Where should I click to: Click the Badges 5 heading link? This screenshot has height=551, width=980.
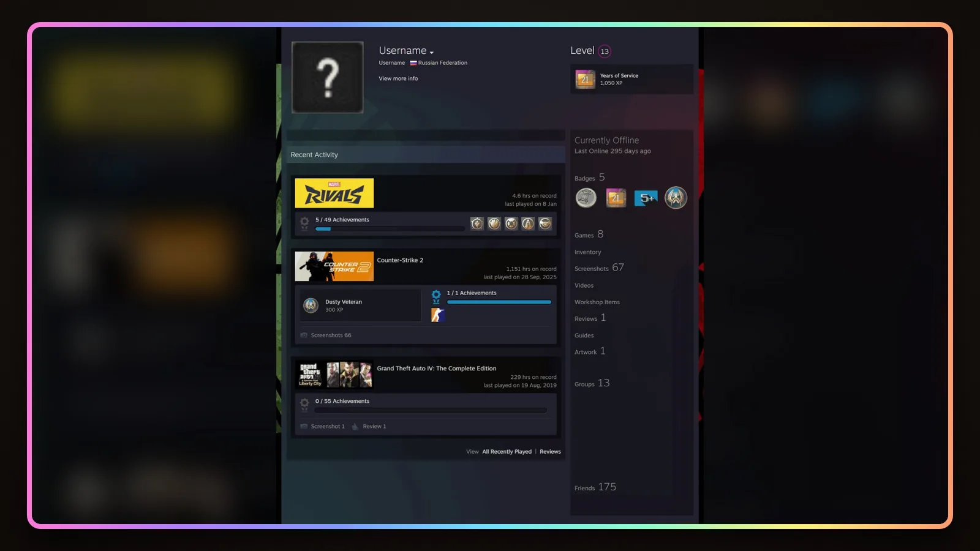pyautogui.click(x=590, y=178)
